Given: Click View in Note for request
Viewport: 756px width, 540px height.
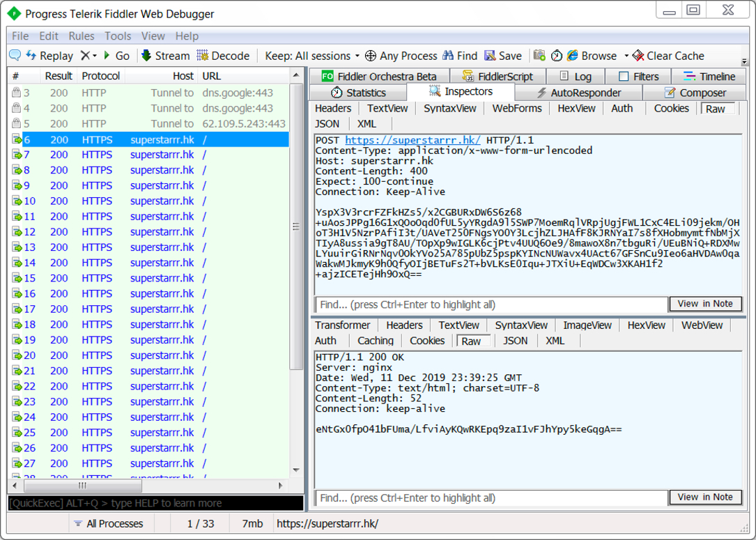Looking at the screenshot, I should (x=705, y=304).
